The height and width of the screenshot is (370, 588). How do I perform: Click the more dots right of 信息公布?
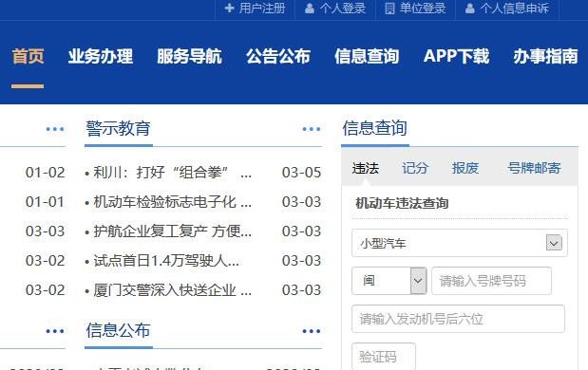click(312, 331)
